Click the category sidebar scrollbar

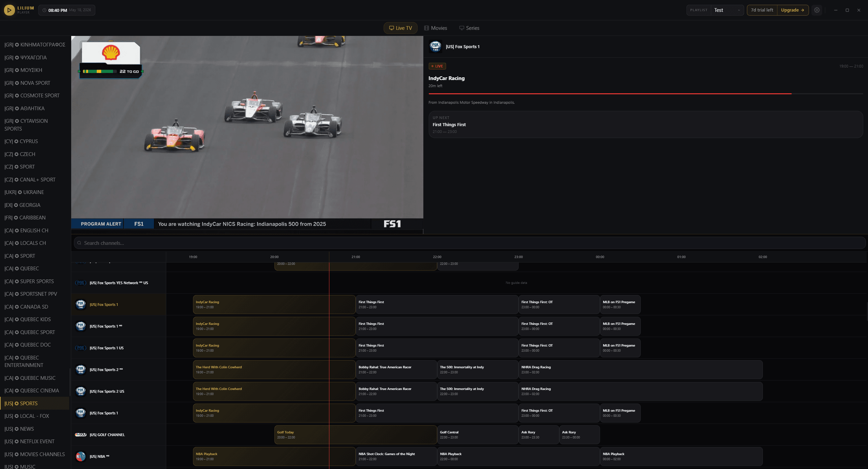70,382
